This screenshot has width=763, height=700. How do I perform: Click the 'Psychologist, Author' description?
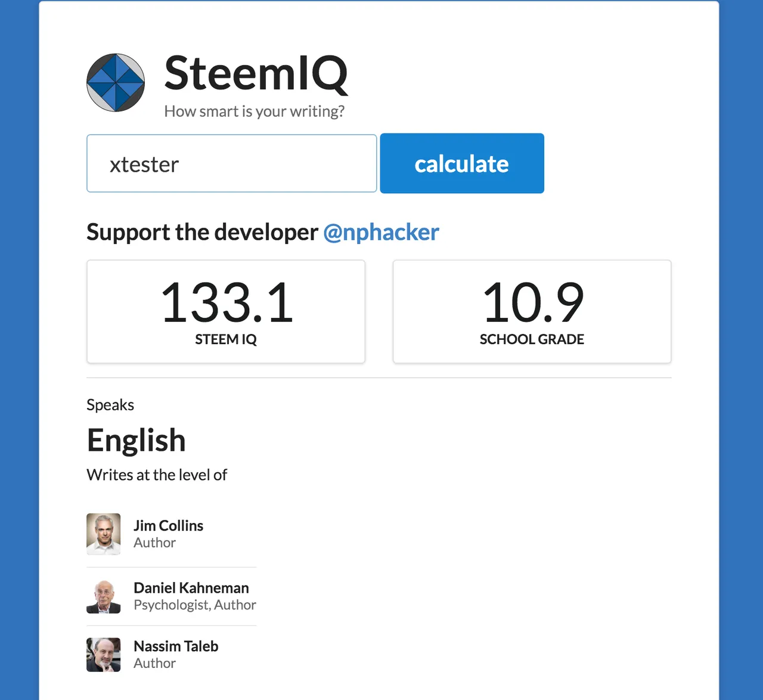click(x=195, y=605)
